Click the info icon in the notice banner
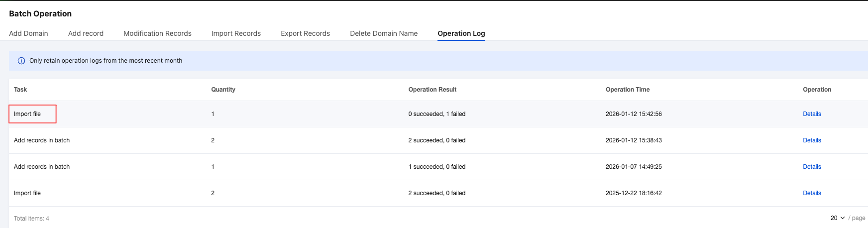Image resolution: width=868 pixels, height=228 pixels. (x=21, y=61)
